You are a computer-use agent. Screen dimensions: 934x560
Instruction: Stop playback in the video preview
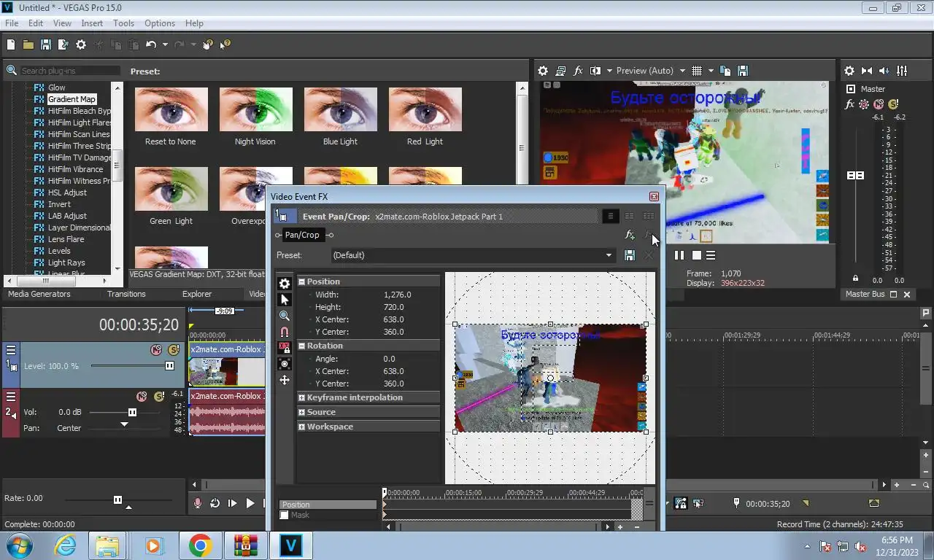pos(696,255)
